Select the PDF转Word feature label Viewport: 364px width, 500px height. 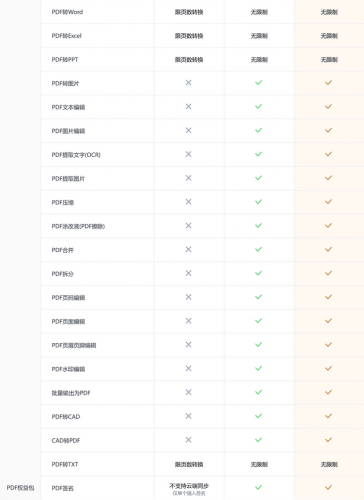[67, 12]
